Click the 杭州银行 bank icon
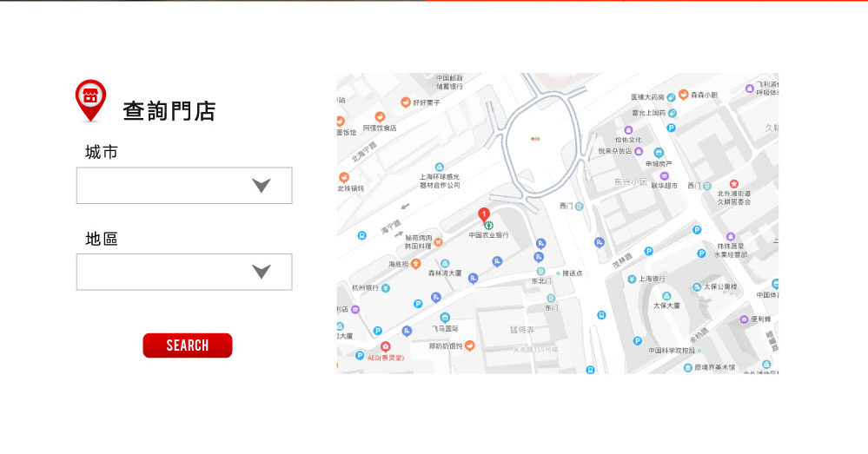Viewport: 868px width, 454px height. (385, 287)
